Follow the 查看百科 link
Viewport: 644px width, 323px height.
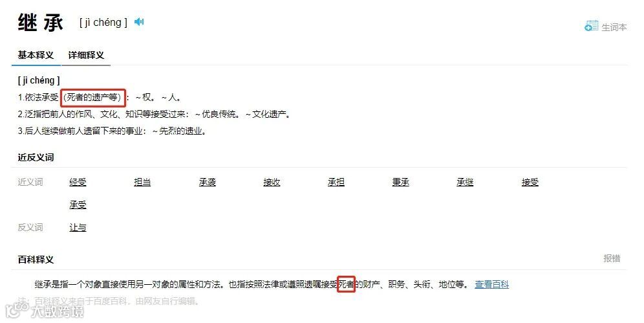[491, 284]
